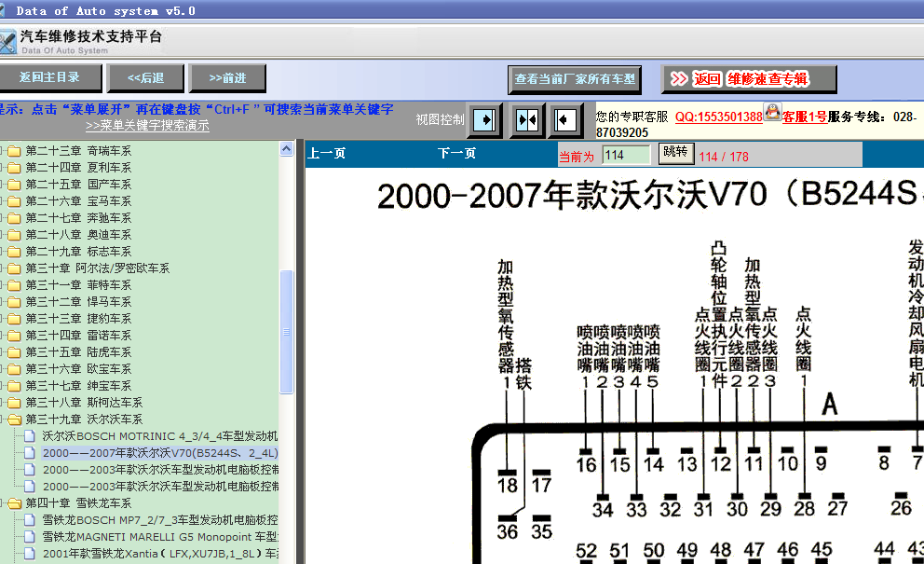This screenshot has width=924, height=564.
Task: Click the 114 / 178 page count
Action: pos(724,157)
